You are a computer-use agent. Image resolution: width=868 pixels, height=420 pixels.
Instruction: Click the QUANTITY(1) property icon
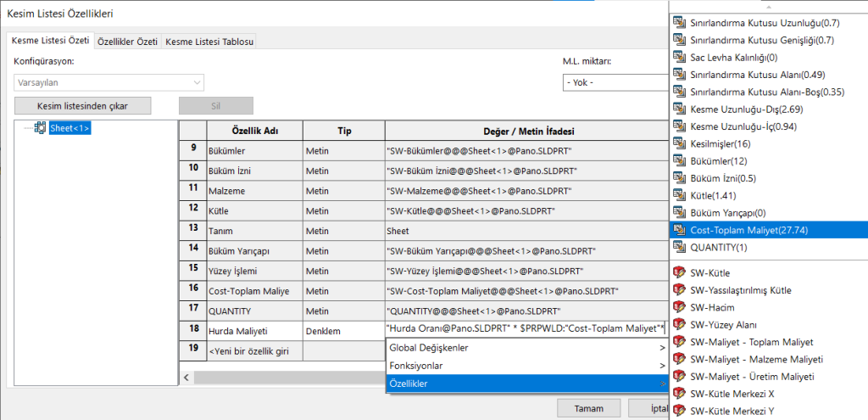click(678, 247)
